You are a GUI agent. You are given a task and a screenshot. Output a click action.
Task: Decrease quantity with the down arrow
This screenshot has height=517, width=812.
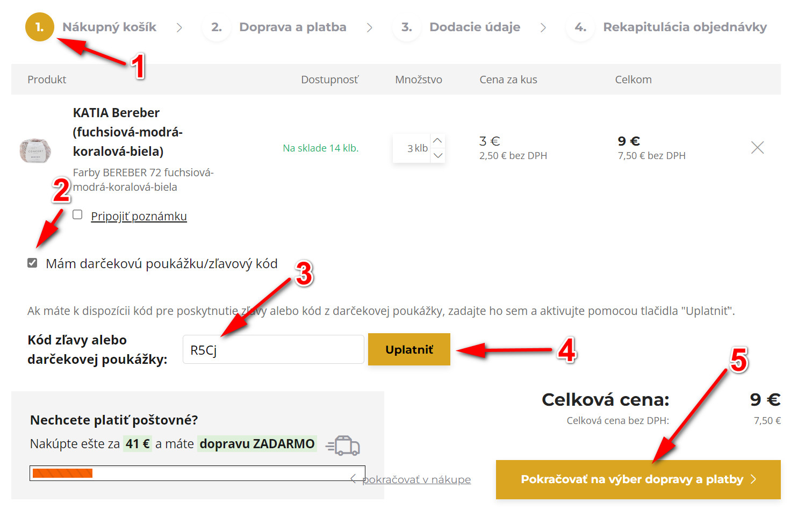tap(438, 155)
